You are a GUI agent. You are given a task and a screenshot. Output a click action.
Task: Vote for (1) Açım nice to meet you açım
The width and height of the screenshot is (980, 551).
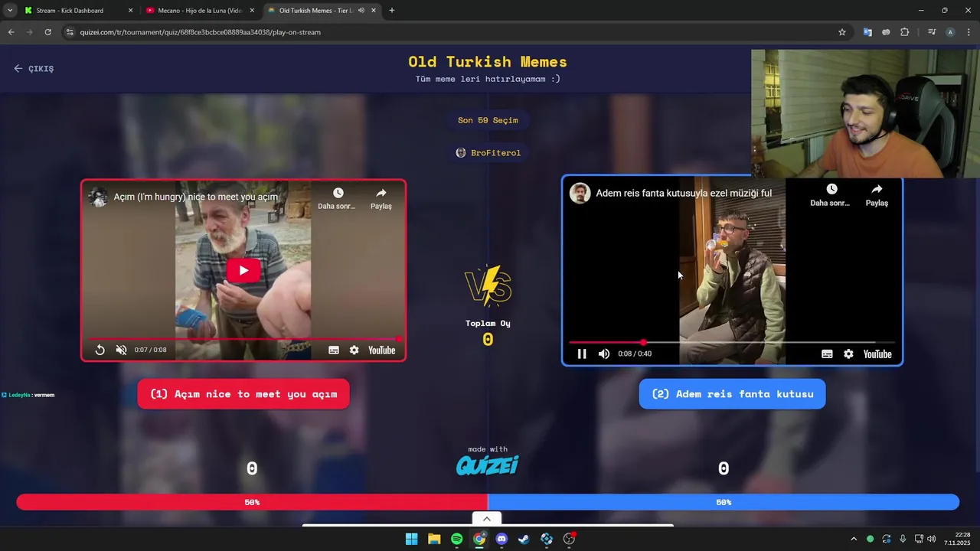click(x=243, y=394)
